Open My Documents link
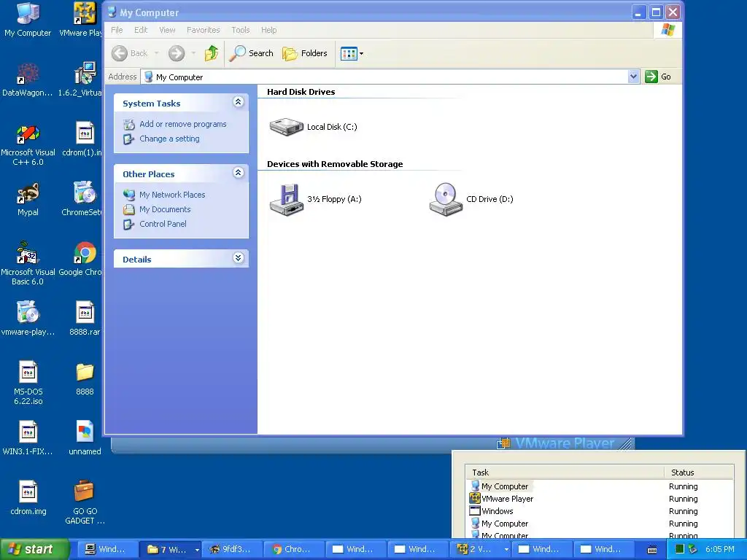Image resolution: width=747 pixels, height=560 pixels. (165, 209)
